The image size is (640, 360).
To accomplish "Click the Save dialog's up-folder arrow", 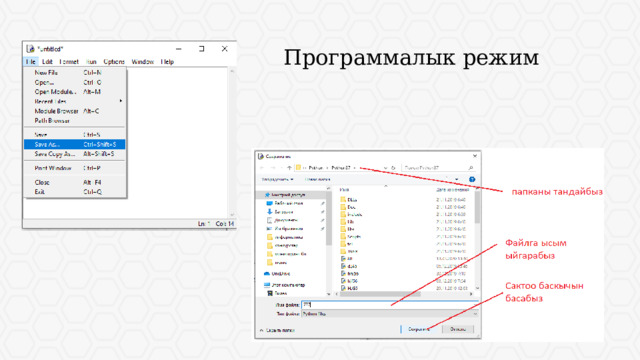I will tap(289, 168).
